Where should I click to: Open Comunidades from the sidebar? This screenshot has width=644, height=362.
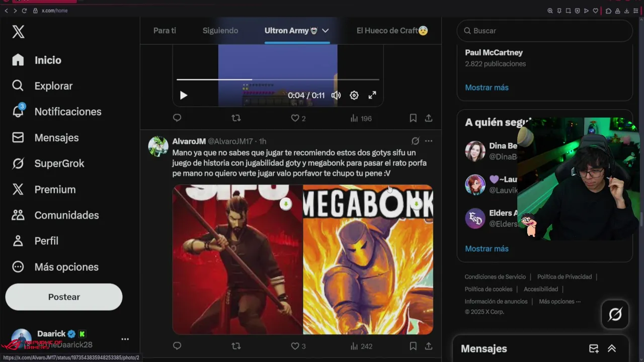[55, 215]
